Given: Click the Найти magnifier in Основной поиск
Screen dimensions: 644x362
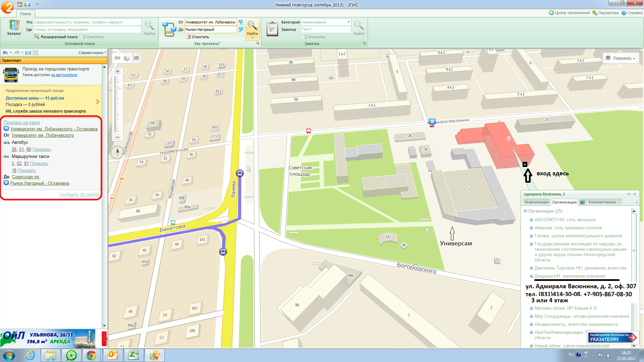Looking at the screenshot, I should point(149,27).
